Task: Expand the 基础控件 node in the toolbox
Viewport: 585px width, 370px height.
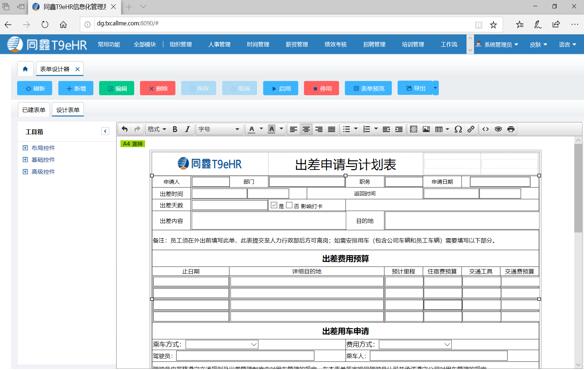Action: click(x=25, y=160)
